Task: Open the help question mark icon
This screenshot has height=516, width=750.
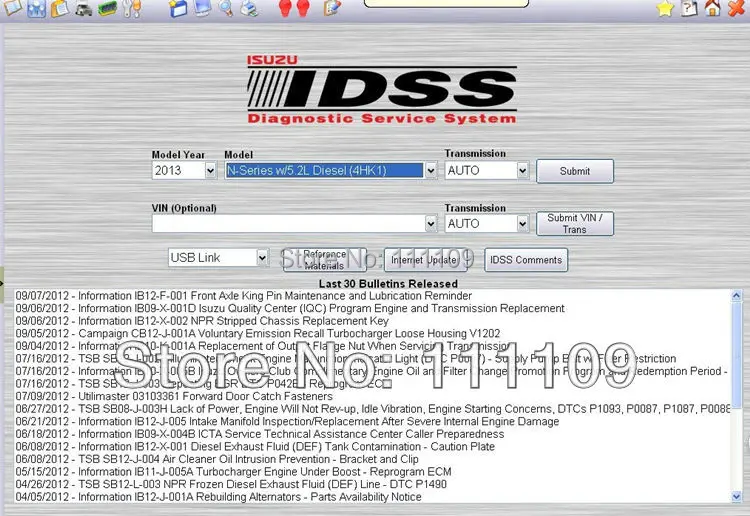Action: click(x=689, y=8)
